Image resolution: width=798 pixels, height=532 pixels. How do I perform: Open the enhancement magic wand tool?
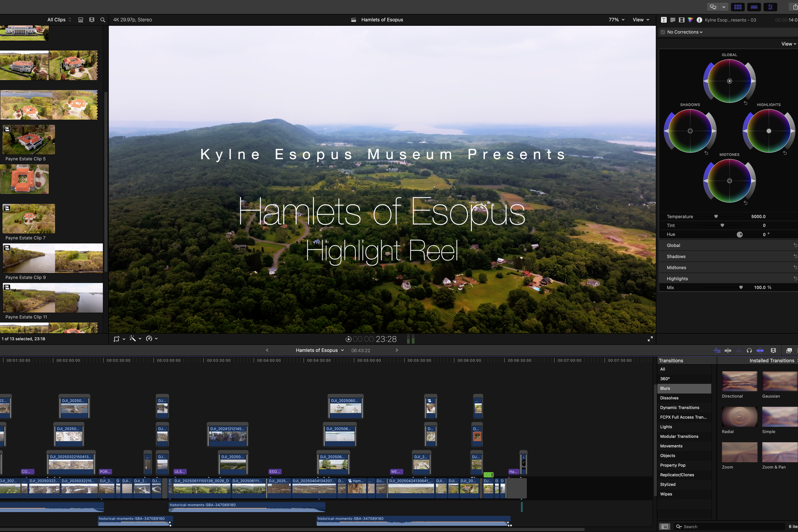point(133,339)
